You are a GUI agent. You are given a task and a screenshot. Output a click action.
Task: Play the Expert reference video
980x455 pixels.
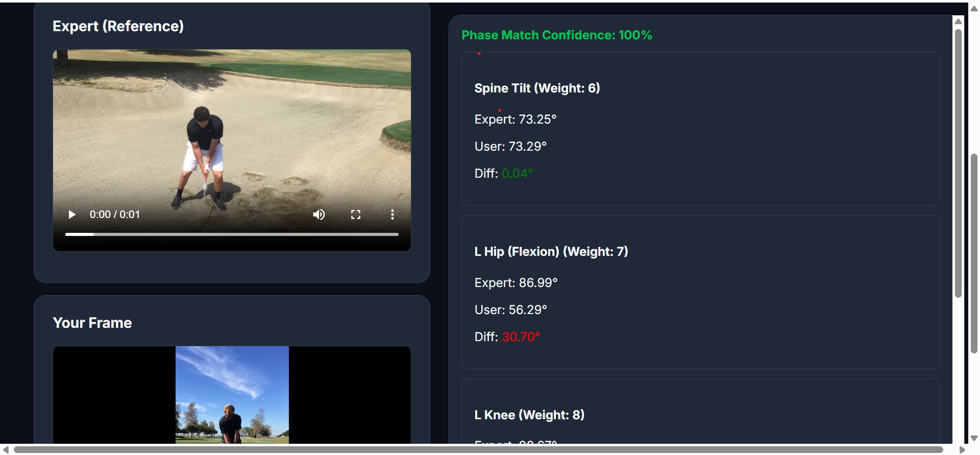pos(72,214)
